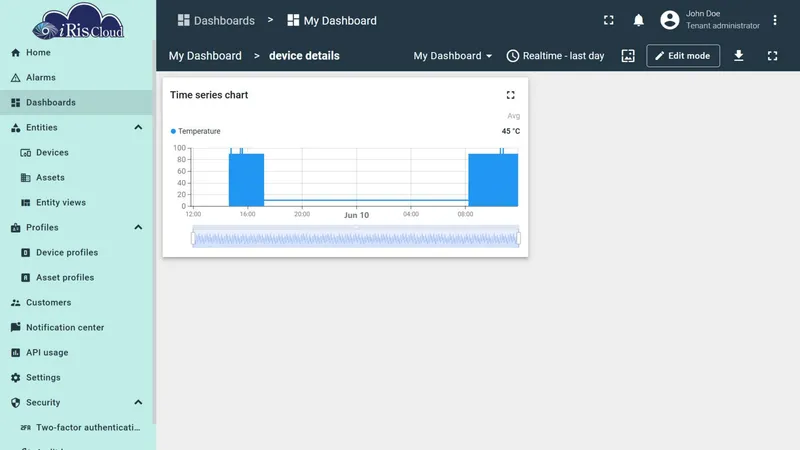The width and height of the screenshot is (800, 450).
Task: Expand dashboard to fullscreen in toolbar
Action: click(772, 56)
